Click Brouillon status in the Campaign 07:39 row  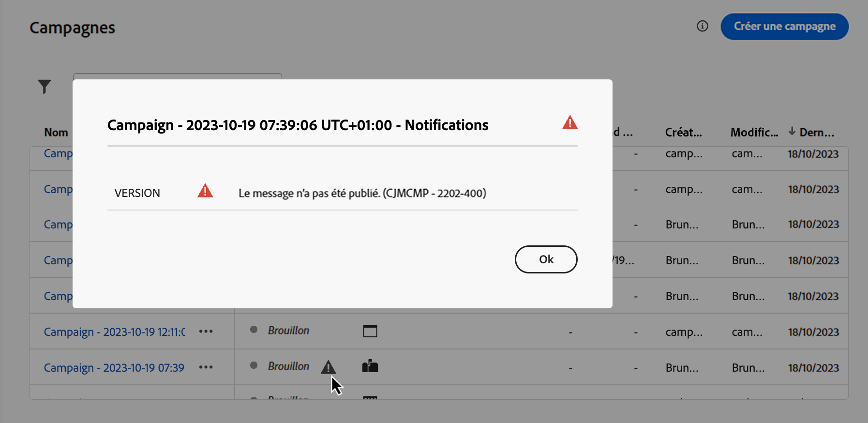click(288, 366)
